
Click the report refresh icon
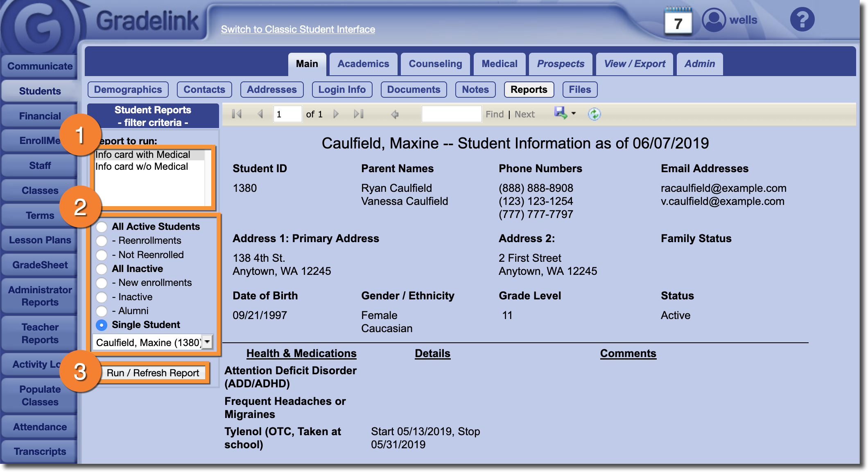pyautogui.click(x=594, y=114)
